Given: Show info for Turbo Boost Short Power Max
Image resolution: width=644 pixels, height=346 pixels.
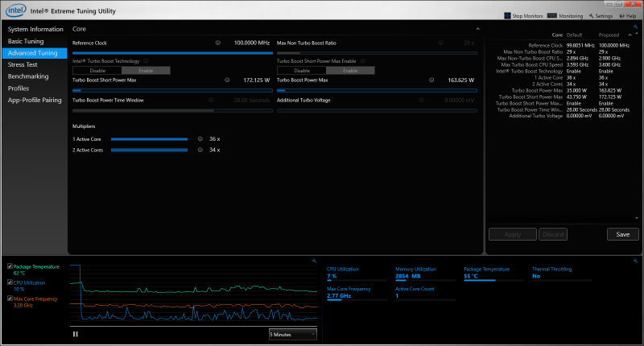Looking at the screenshot, I should coord(227,80).
